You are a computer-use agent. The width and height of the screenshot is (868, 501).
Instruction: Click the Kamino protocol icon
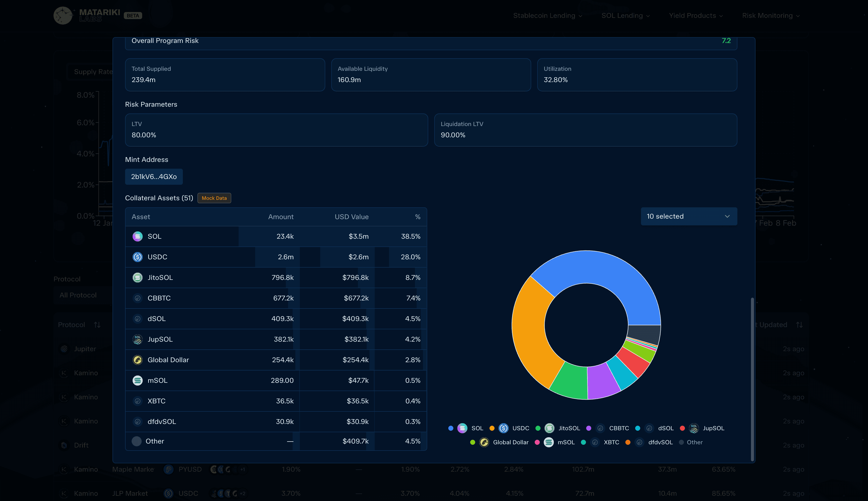64,373
